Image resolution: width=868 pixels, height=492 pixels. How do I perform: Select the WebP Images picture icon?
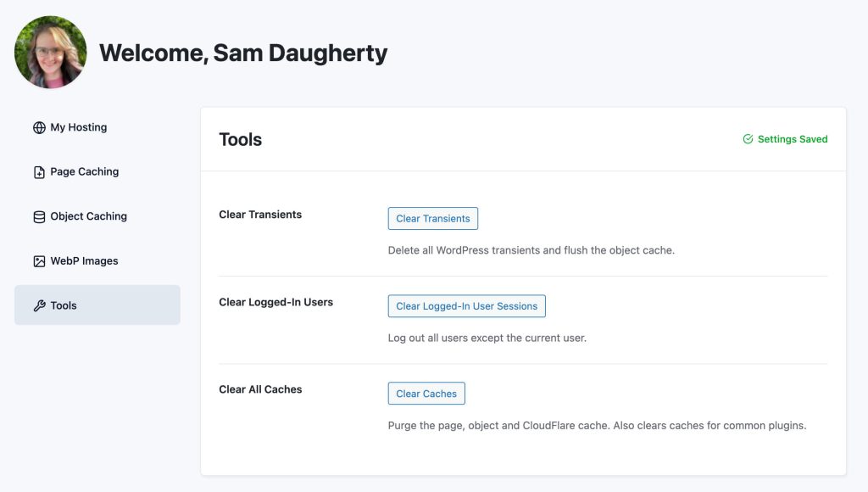(x=39, y=260)
